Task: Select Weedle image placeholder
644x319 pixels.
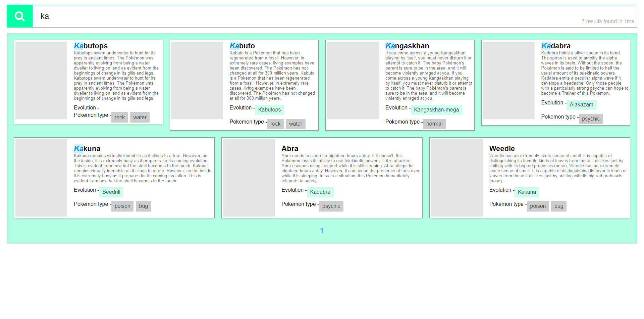Action: tap(457, 178)
